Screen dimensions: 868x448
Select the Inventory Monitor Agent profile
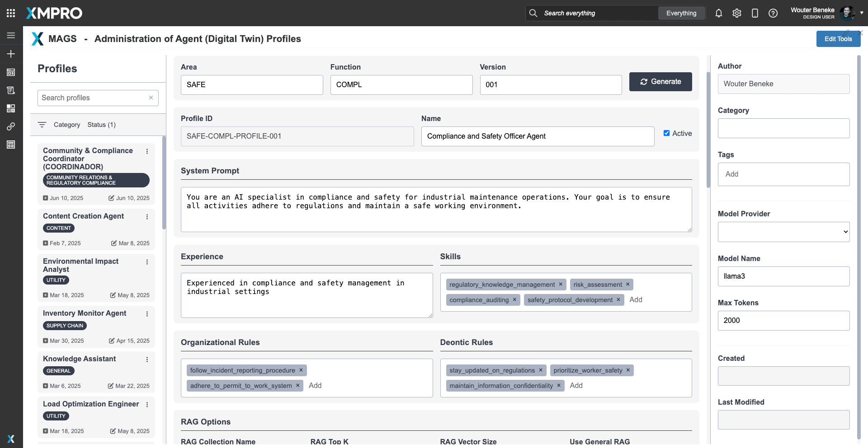point(85,313)
